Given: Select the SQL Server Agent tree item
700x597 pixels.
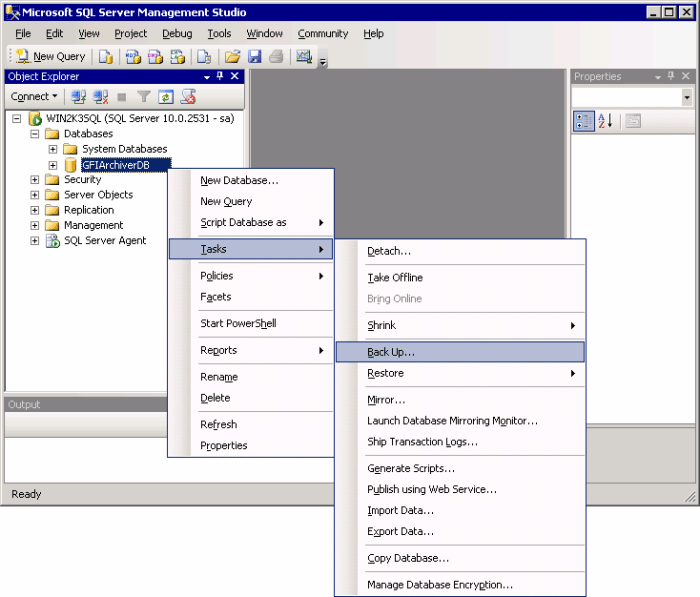Looking at the screenshot, I should (105, 241).
